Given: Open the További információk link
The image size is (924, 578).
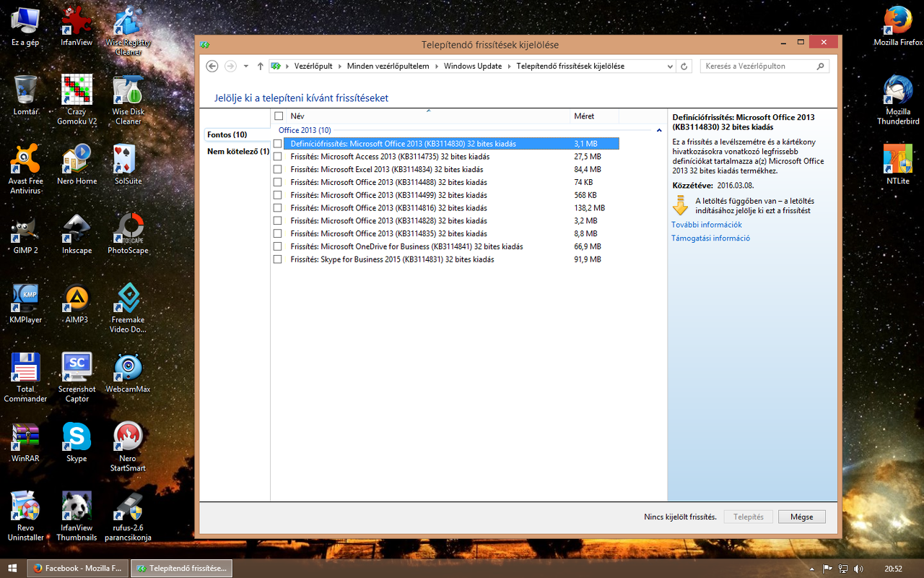Looking at the screenshot, I should pyautogui.click(x=707, y=225).
